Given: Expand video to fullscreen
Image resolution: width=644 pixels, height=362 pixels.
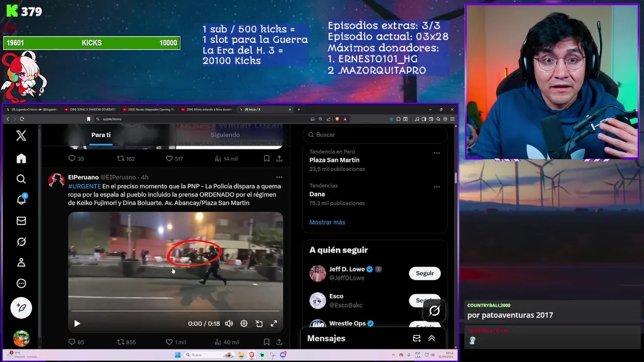Looking at the screenshot, I should 274,323.
